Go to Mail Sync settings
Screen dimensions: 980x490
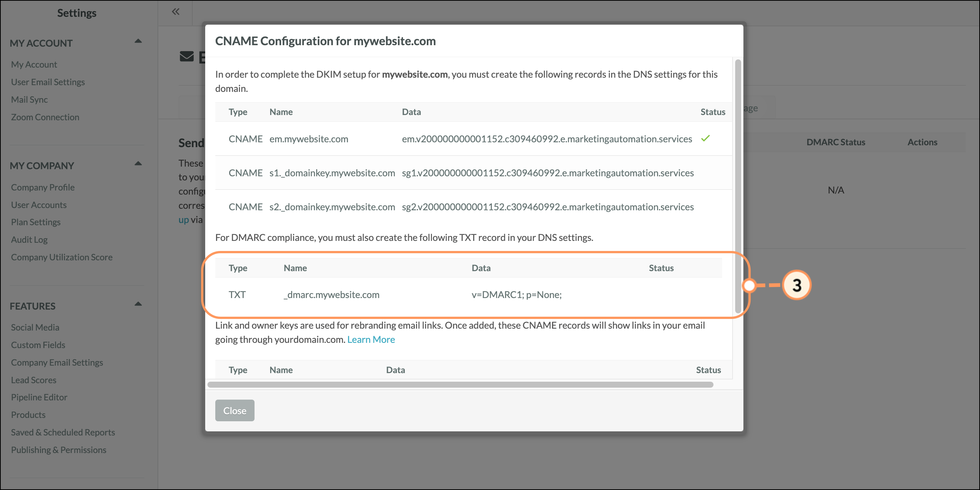[29, 100]
